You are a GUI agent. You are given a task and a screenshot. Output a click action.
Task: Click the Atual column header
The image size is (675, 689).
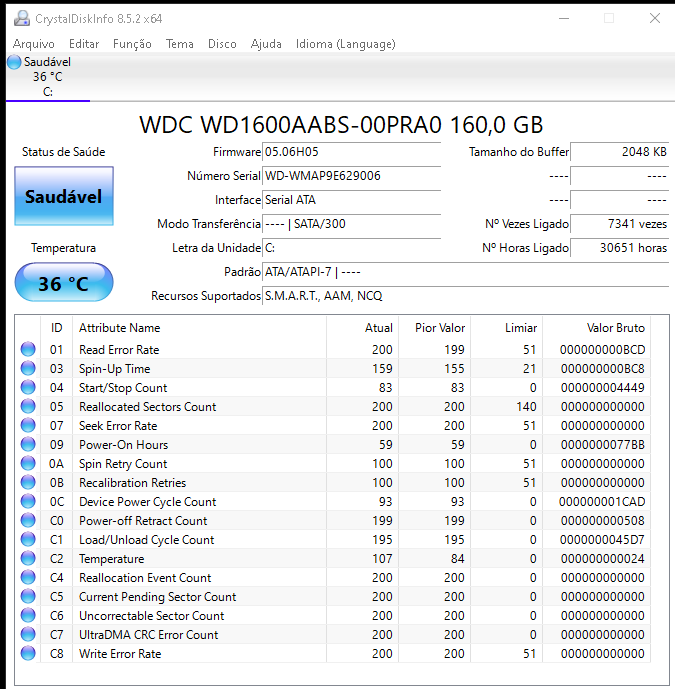(363, 328)
